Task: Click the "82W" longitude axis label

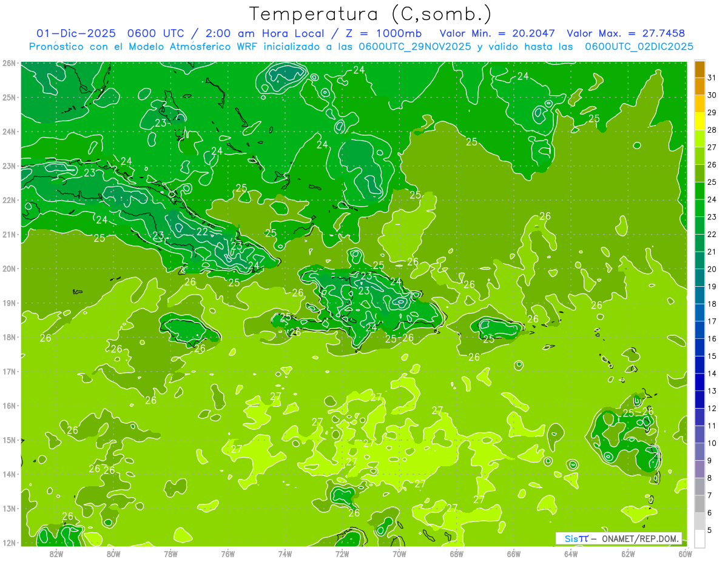Action: click(x=56, y=554)
